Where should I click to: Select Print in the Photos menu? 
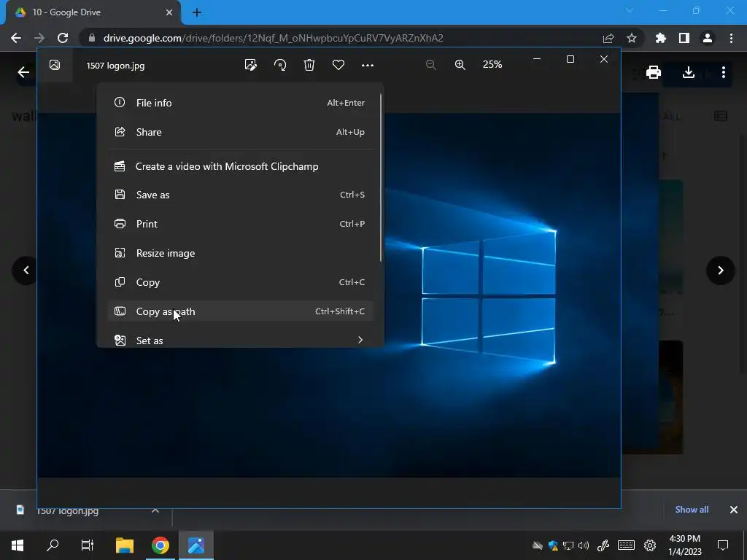click(239, 224)
